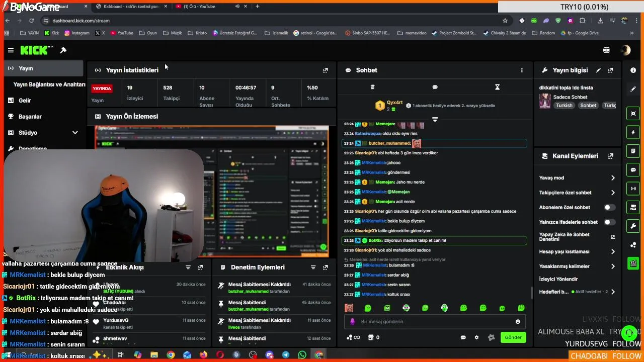Expand Yasaklanmış kelimeler option
The width and height of the screenshot is (644, 362).
(613, 266)
